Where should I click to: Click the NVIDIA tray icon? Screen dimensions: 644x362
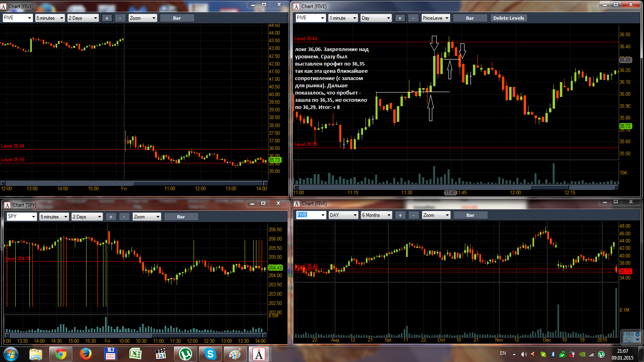[x=582, y=354]
